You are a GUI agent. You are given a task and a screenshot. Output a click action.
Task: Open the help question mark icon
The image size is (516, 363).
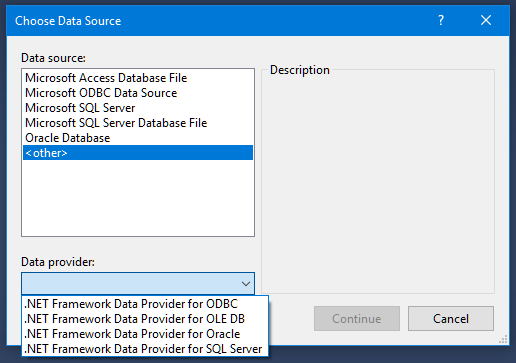[x=441, y=20]
